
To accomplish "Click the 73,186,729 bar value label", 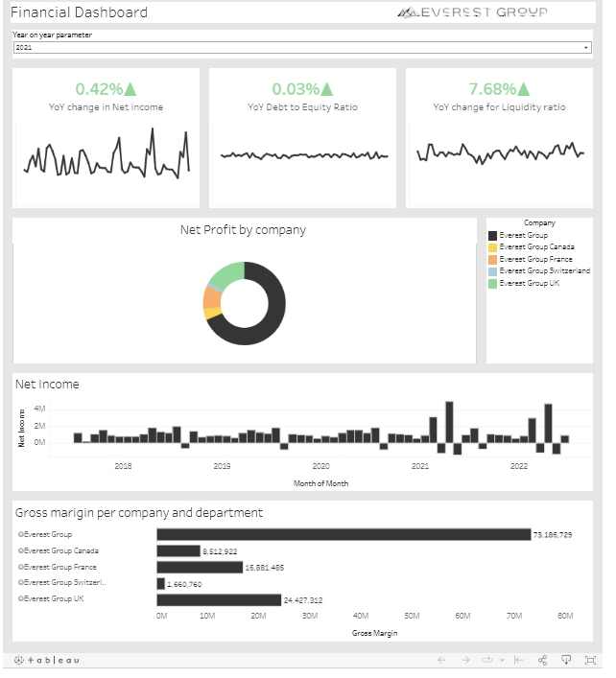I will click(553, 535).
